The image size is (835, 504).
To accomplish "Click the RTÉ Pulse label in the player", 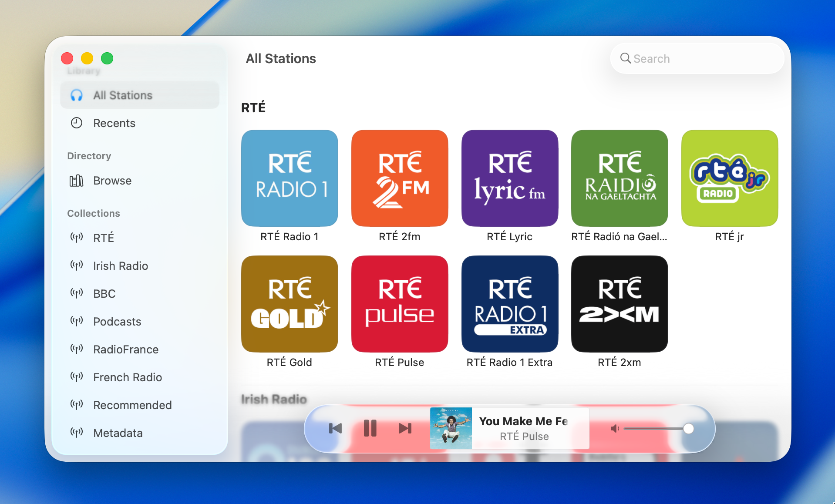I will coord(524,436).
